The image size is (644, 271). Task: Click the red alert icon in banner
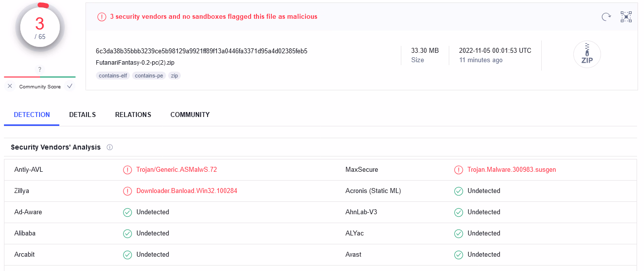click(x=102, y=17)
